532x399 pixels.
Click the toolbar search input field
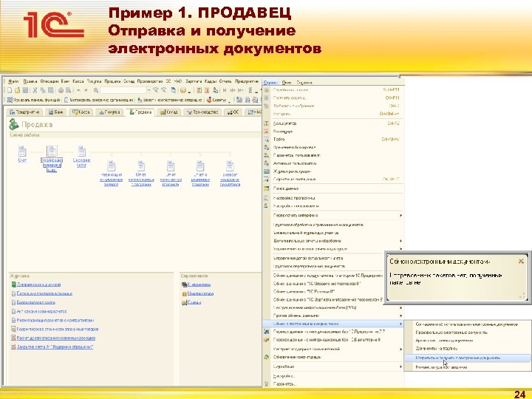[123, 90]
